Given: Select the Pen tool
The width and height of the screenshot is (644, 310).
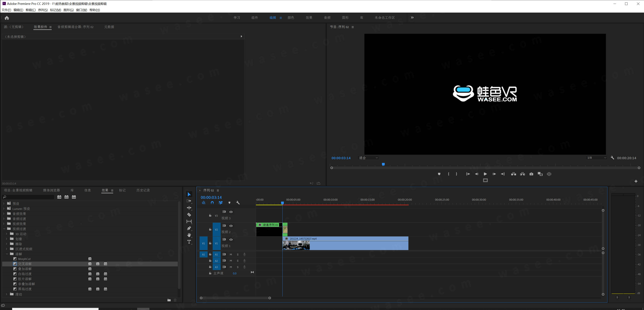Looking at the screenshot, I should 189,228.
